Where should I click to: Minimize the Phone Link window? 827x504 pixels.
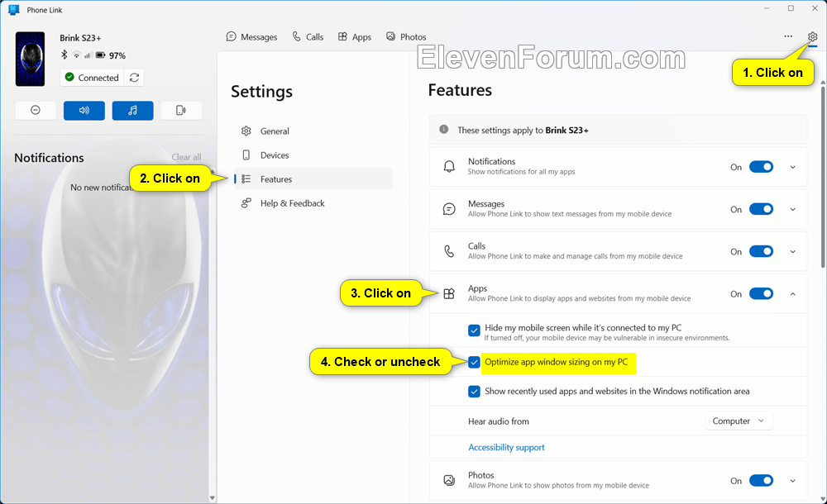(x=767, y=8)
